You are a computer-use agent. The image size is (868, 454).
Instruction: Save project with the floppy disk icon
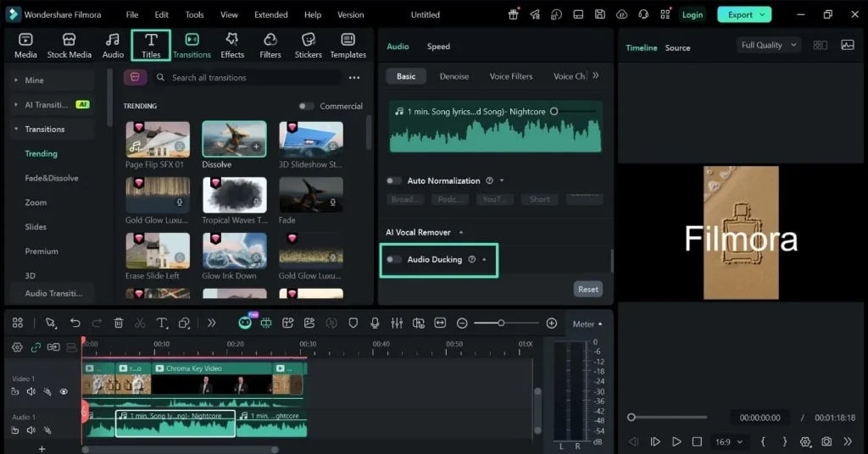click(600, 14)
